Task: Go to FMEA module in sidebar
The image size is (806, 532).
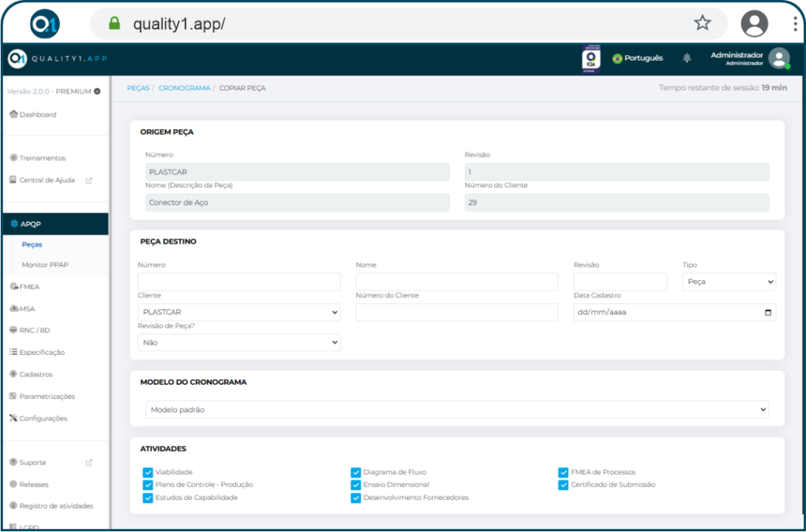Action: pos(30,286)
